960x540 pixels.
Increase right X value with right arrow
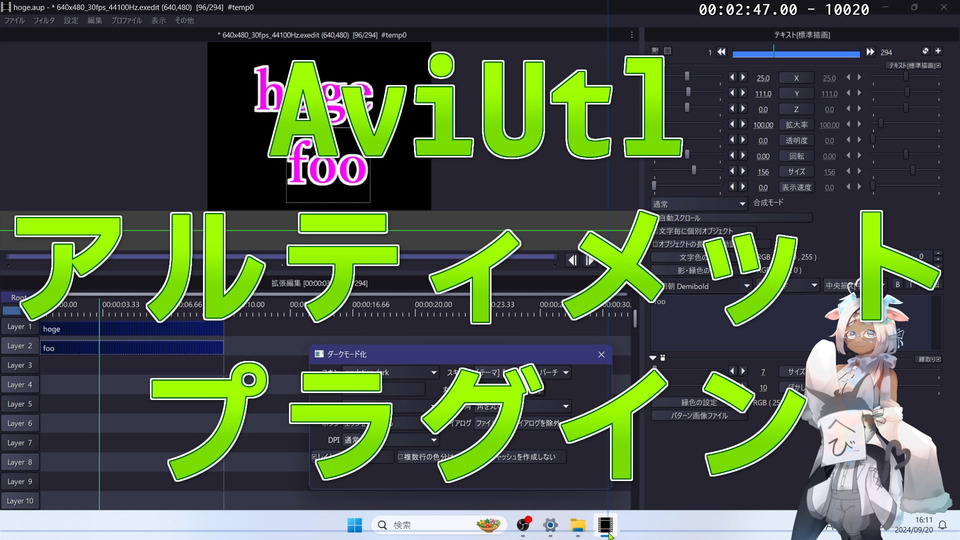pos(859,78)
